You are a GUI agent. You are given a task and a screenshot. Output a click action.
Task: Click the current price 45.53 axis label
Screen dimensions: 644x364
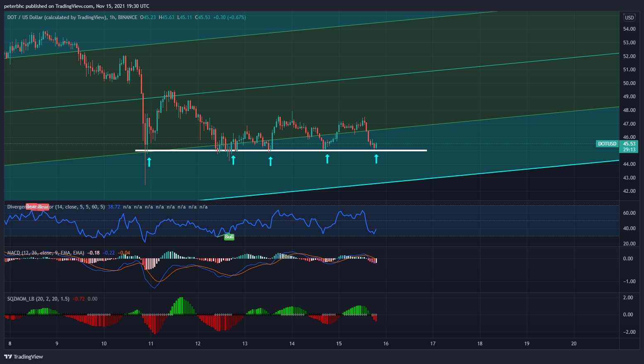click(630, 144)
